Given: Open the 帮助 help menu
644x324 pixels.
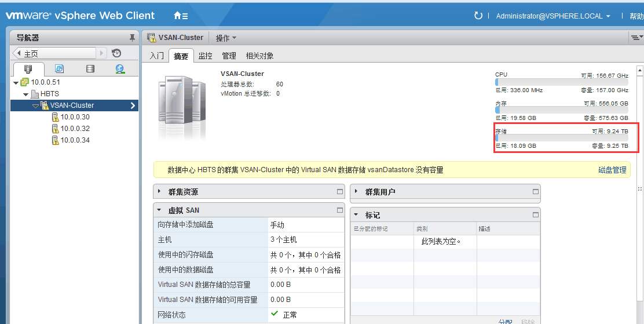Looking at the screenshot, I should click(636, 16).
